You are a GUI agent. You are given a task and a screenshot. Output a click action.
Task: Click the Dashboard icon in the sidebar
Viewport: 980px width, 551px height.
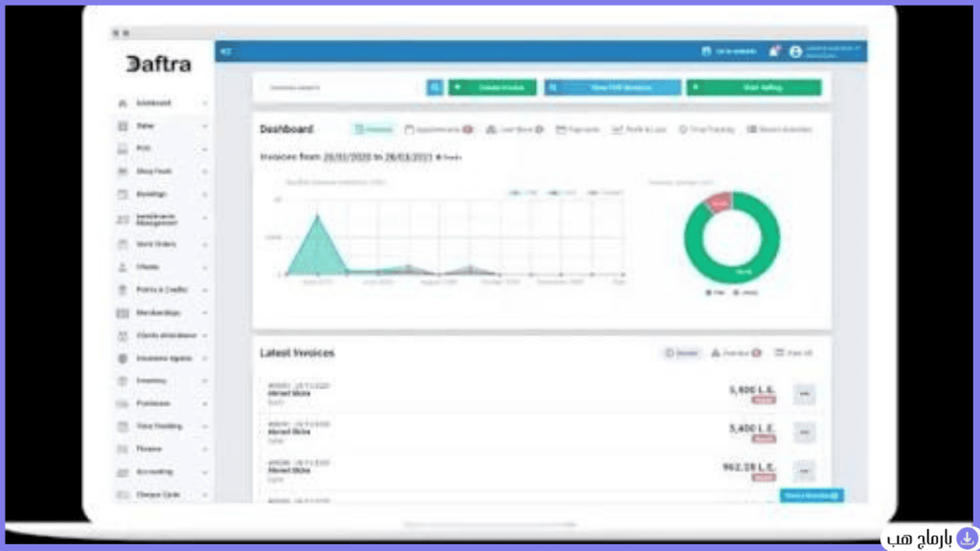(x=122, y=103)
